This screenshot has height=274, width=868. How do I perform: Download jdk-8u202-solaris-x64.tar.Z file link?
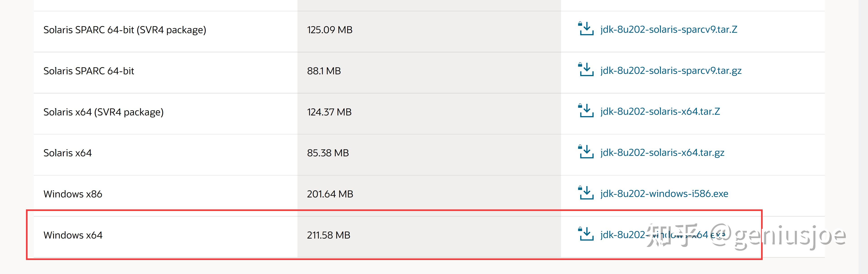coord(660,112)
